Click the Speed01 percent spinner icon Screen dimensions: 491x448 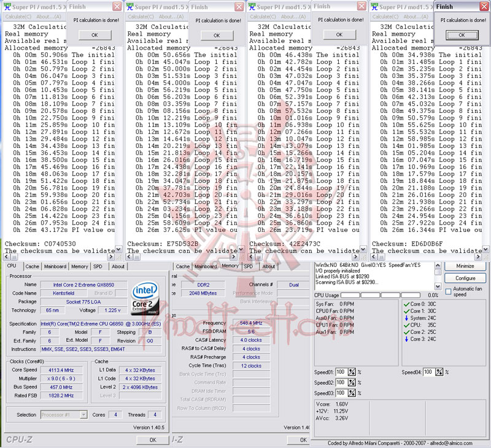352,372
